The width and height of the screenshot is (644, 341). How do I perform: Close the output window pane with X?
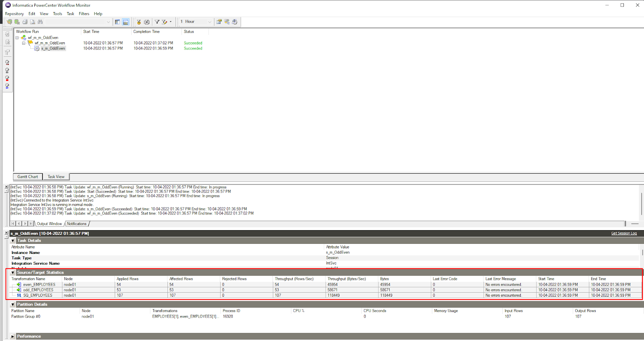point(6,187)
